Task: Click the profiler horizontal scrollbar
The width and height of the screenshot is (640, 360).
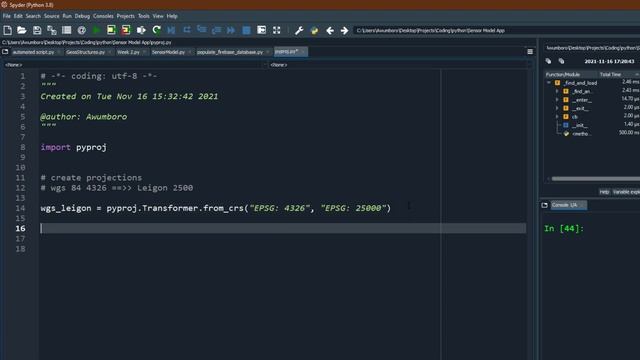Action: click(595, 178)
